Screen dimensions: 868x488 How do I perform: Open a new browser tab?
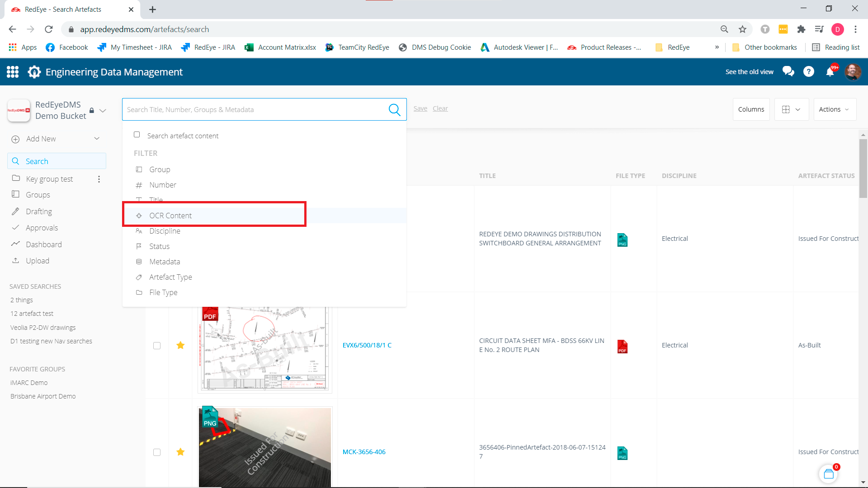pyautogui.click(x=152, y=9)
